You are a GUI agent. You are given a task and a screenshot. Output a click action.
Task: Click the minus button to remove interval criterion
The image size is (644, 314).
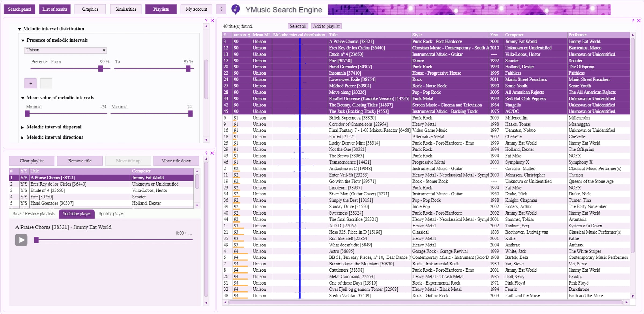tap(46, 83)
